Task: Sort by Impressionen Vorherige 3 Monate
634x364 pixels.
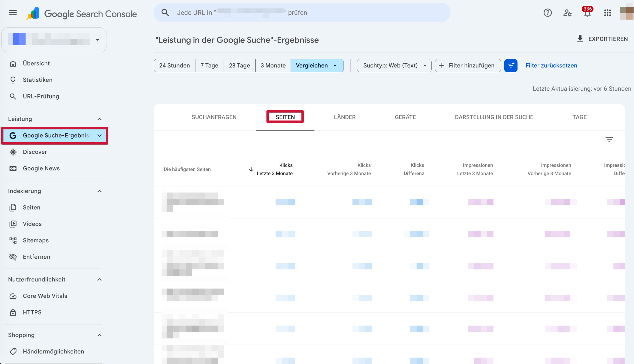Action: [x=549, y=169]
